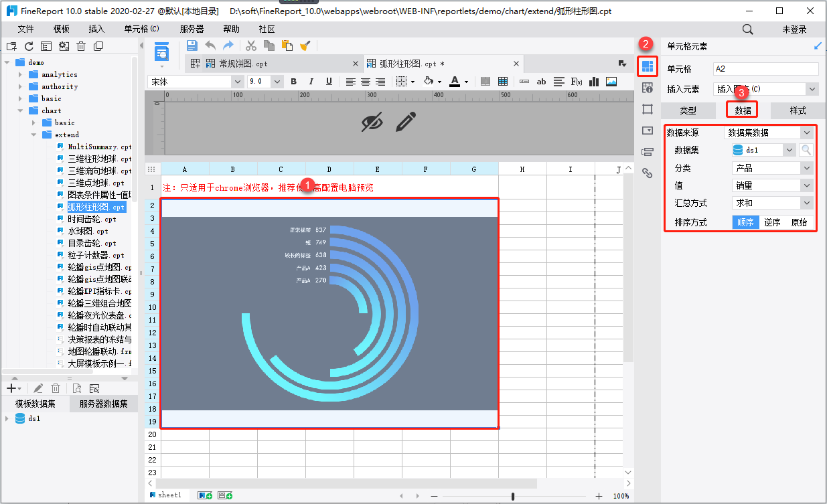Open the hyperlink panel in right sidebar
Image resolution: width=827 pixels, height=504 pixels.
[647, 173]
